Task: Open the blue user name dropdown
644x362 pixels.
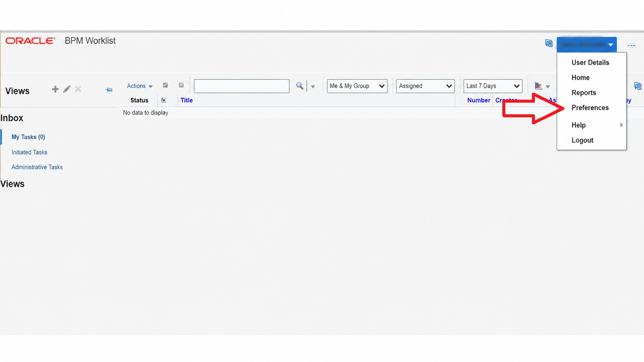Action: tap(587, 45)
